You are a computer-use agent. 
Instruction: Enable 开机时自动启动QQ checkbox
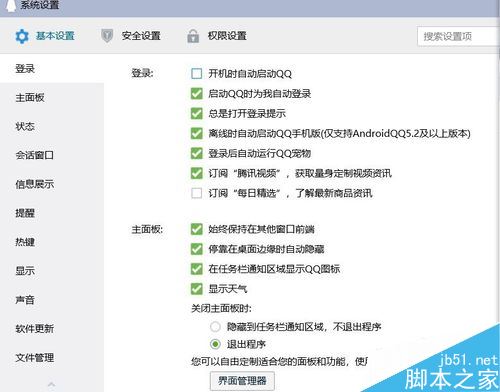coord(197,73)
